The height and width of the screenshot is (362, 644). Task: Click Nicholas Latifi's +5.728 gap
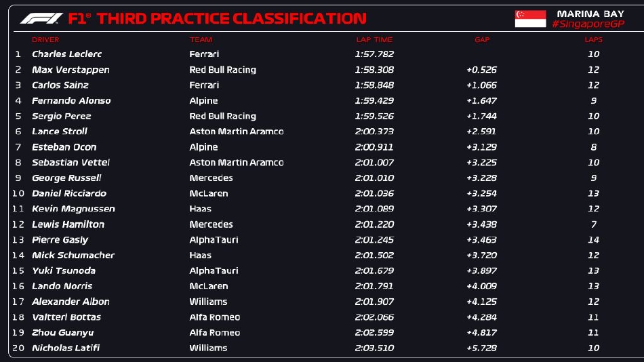pos(481,348)
